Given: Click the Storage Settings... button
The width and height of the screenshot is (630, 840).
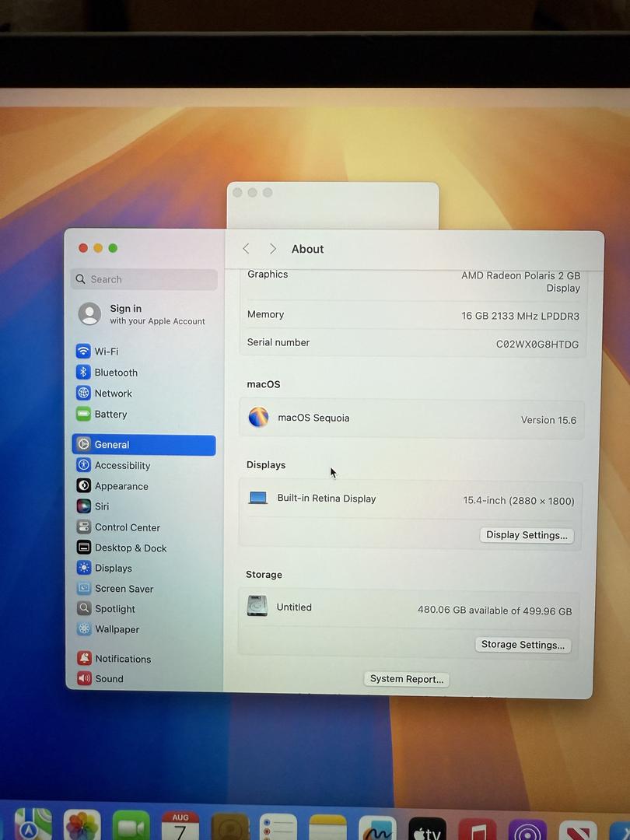Looking at the screenshot, I should [x=523, y=645].
